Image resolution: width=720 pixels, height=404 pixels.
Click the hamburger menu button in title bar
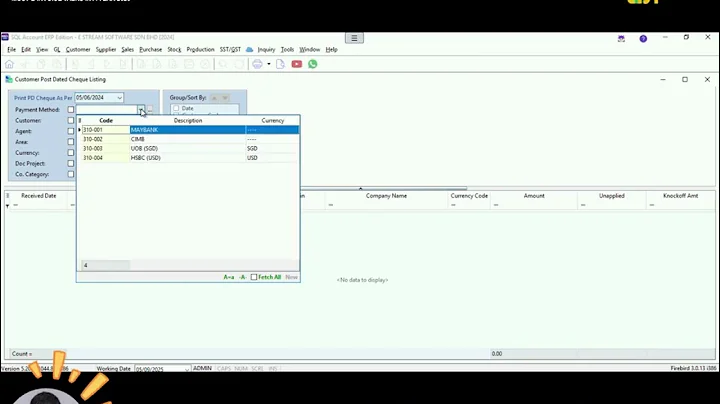point(354,38)
